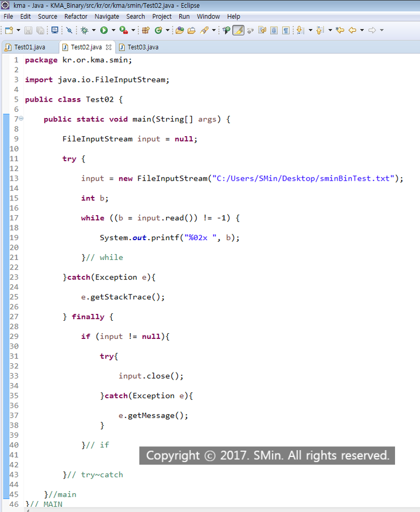Viewport: 420px width, 512px height.
Task: Click Run External Tools icon
Action: (x=124, y=30)
